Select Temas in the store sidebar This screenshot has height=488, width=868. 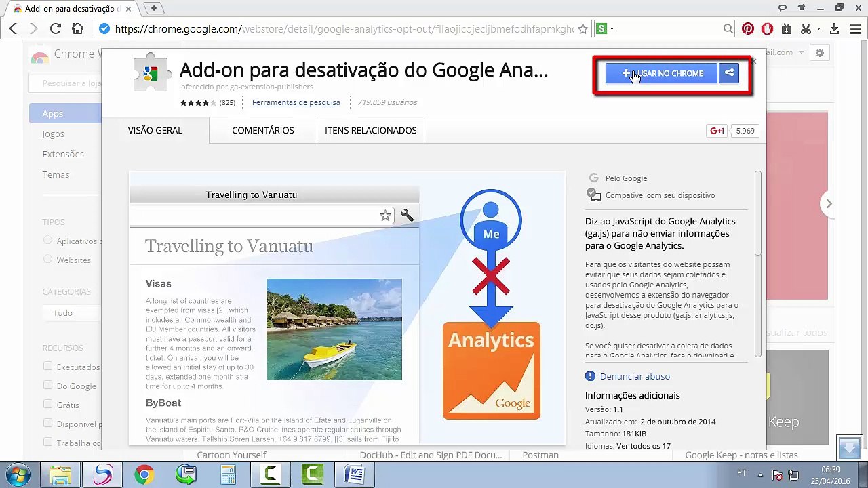point(56,174)
